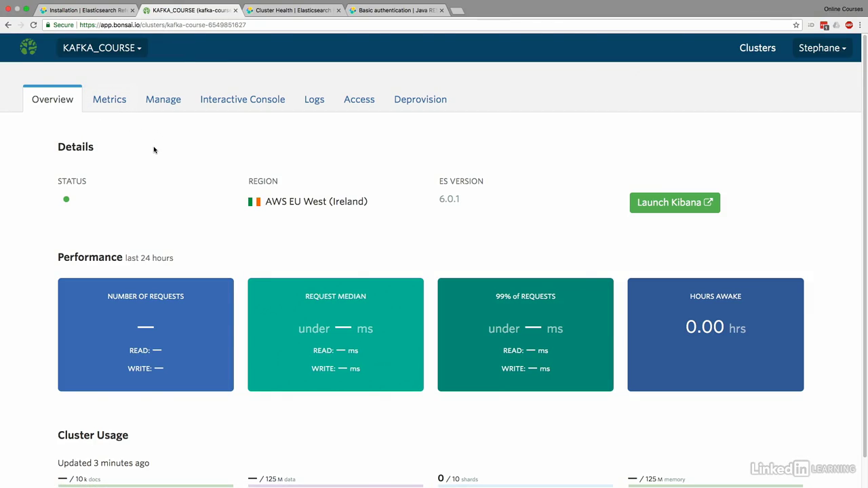The width and height of the screenshot is (868, 488).
Task: Open a new browser tab
Action: click(457, 11)
